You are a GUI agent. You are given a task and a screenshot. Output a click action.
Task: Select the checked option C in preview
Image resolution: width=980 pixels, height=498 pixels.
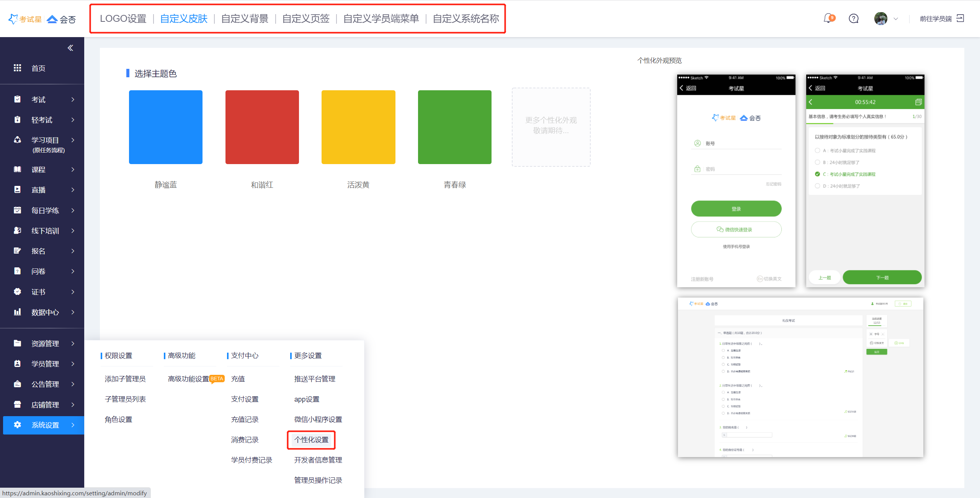pyautogui.click(x=817, y=174)
